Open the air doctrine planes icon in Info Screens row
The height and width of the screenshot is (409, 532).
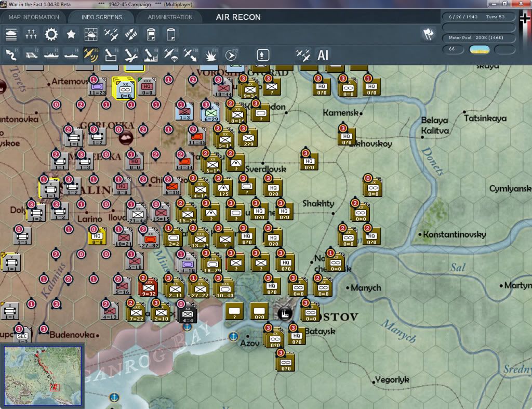(111, 35)
